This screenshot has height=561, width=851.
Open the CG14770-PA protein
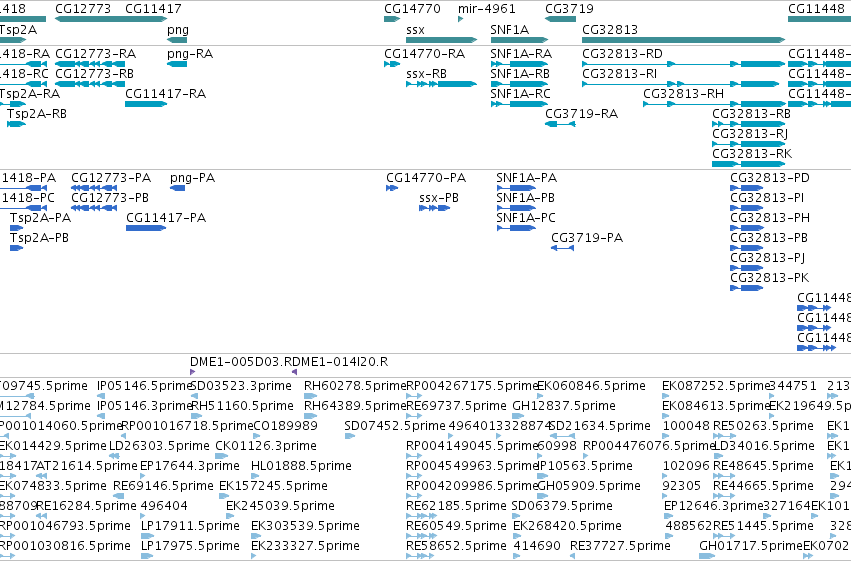tap(426, 178)
